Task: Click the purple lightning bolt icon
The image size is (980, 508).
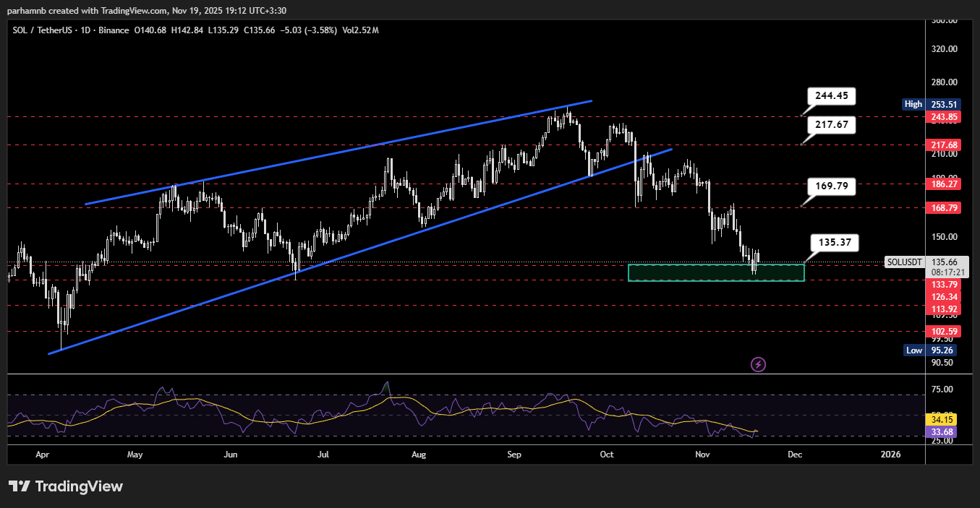Action: click(758, 364)
